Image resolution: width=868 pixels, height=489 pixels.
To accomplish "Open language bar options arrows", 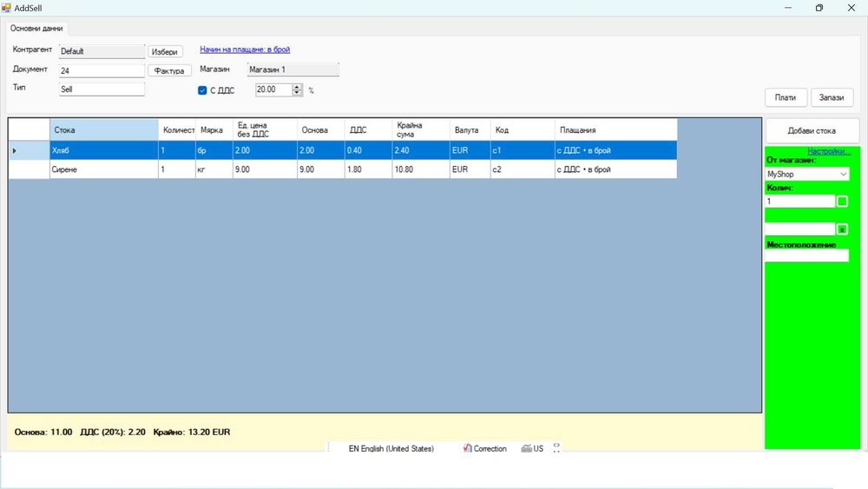I will (556, 448).
